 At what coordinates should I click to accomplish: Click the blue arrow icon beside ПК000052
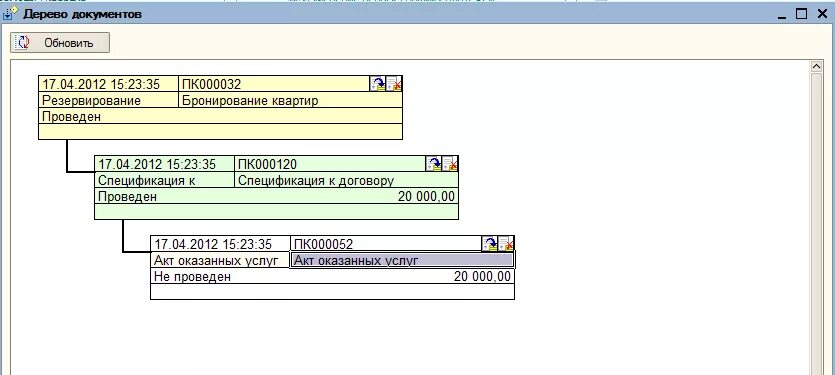coord(490,243)
